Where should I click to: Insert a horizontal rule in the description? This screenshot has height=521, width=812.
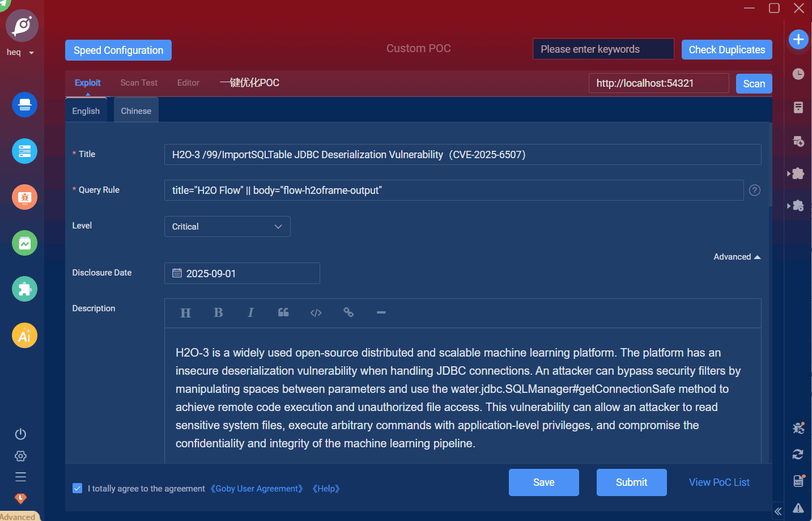(x=381, y=312)
